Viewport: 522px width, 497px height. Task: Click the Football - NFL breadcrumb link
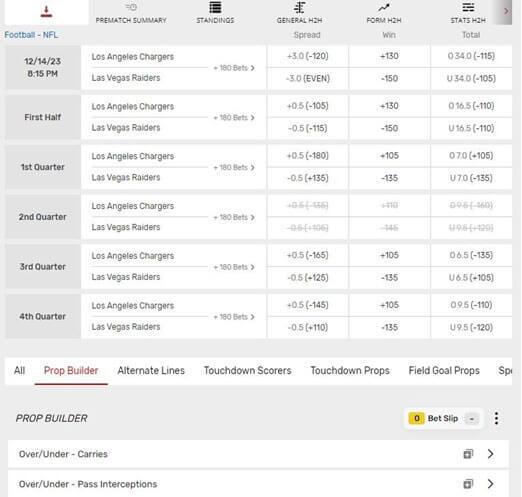click(x=31, y=35)
